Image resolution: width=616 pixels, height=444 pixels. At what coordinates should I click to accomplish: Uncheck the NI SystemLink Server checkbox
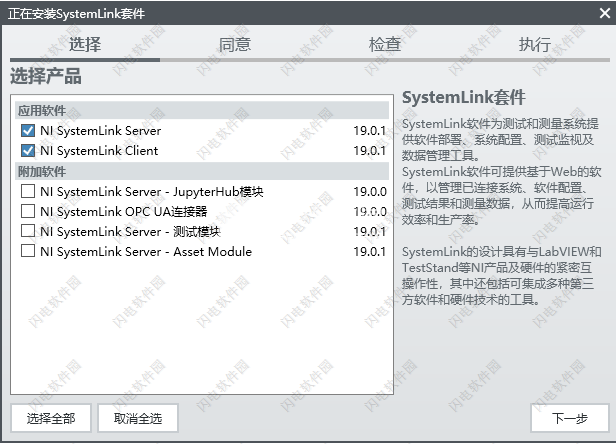(28, 130)
